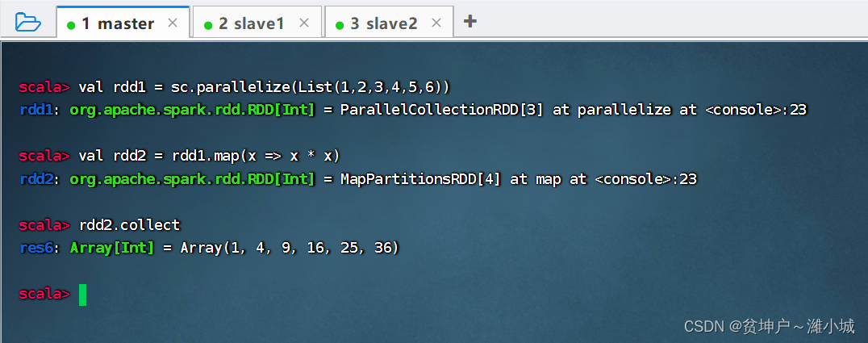Close the 2 slave1 tab

304,23
